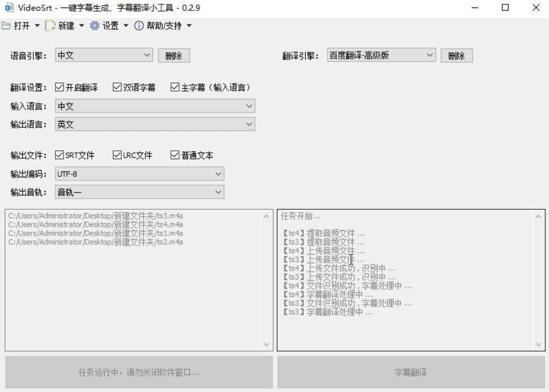Select the ts4.m4a file path
Image resolution: width=549 pixels, height=392 pixels.
(95, 224)
